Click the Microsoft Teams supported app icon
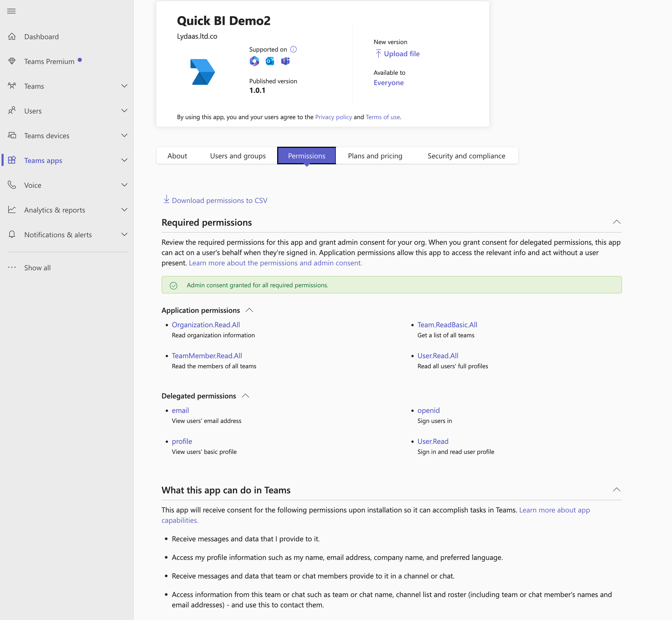This screenshot has width=672, height=620. coord(285,61)
